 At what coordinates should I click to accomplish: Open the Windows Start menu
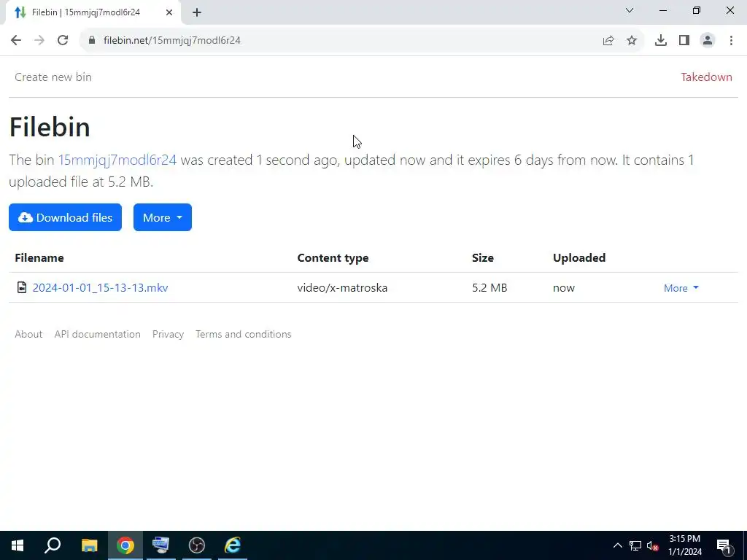click(x=18, y=545)
